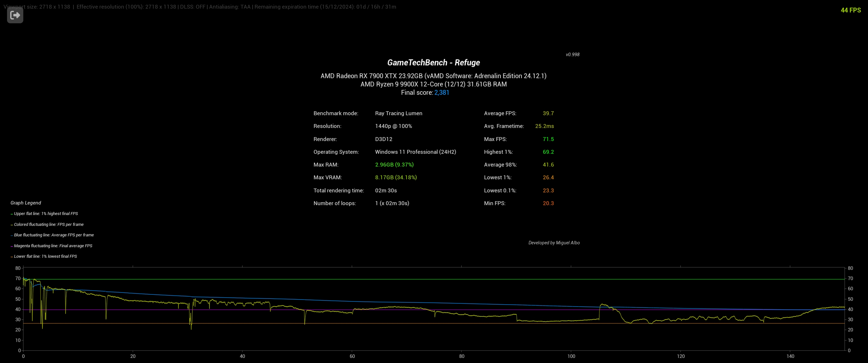Image resolution: width=868 pixels, height=363 pixels.
Task: Click legend entry Upper flat line 1% highest
Action: (44, 214)
